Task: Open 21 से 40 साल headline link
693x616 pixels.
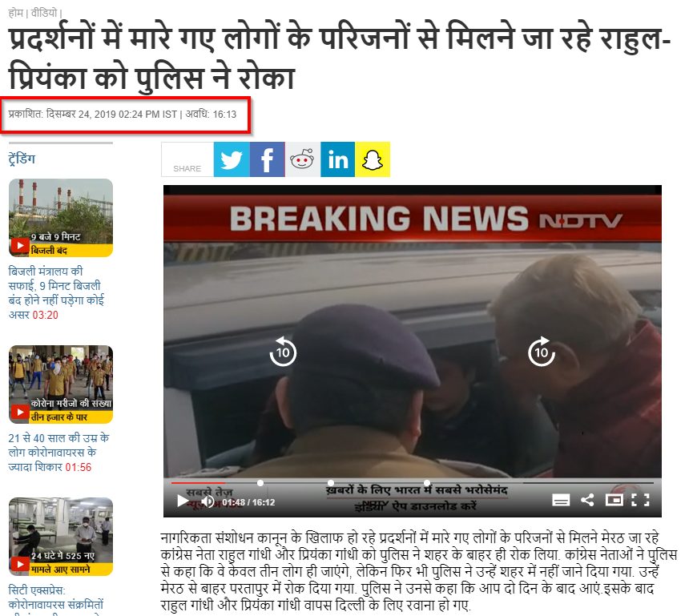Action: 58,453
